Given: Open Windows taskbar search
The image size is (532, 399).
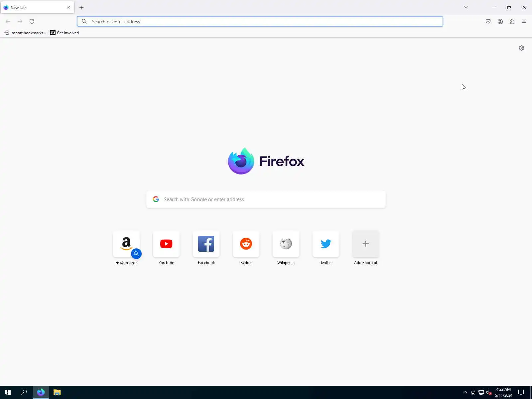Looking at the screenshot, I should (24, 392).
